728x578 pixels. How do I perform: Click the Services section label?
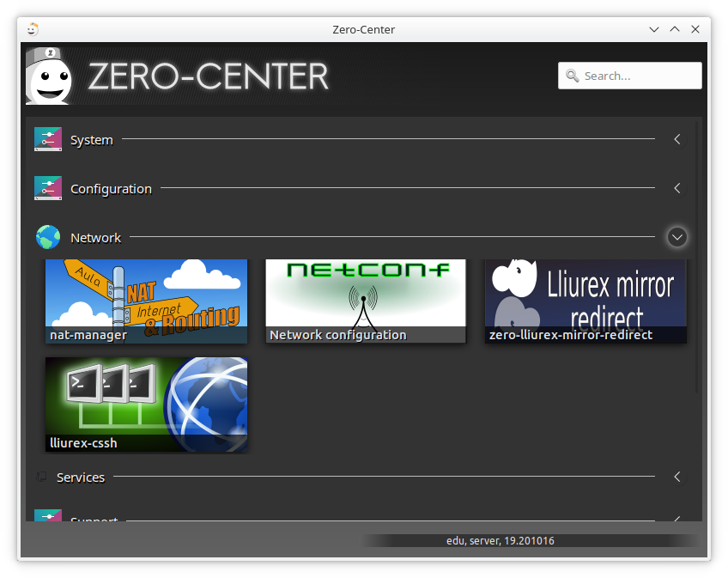[81, 478]
